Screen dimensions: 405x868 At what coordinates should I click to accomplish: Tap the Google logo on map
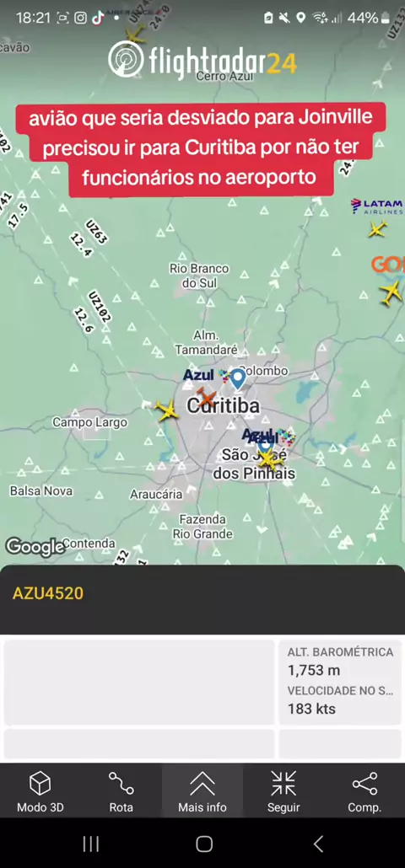pos(35,546)
